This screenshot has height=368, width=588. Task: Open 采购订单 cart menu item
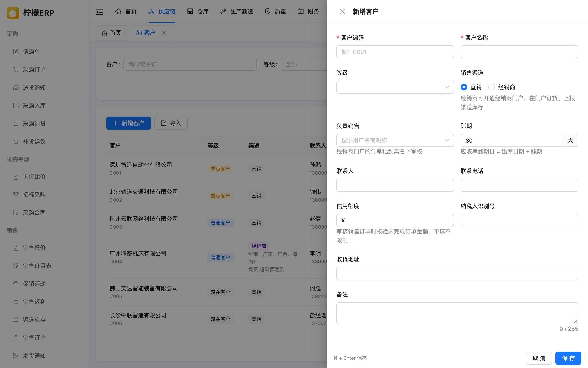tap(45, 69)
